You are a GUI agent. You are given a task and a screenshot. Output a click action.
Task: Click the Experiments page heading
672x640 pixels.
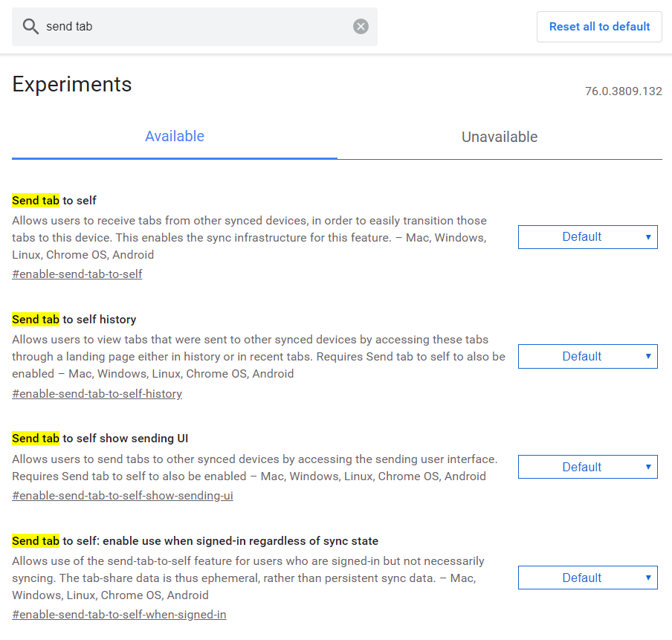72,85
